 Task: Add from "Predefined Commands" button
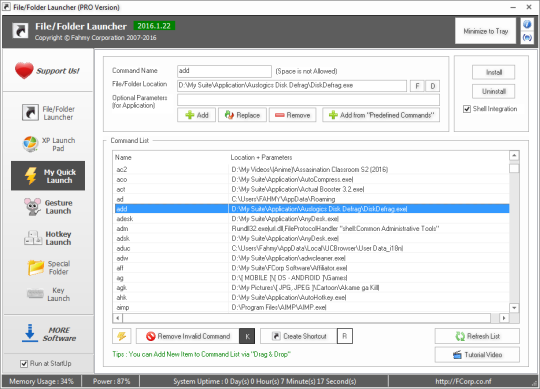tap(381, 115)
